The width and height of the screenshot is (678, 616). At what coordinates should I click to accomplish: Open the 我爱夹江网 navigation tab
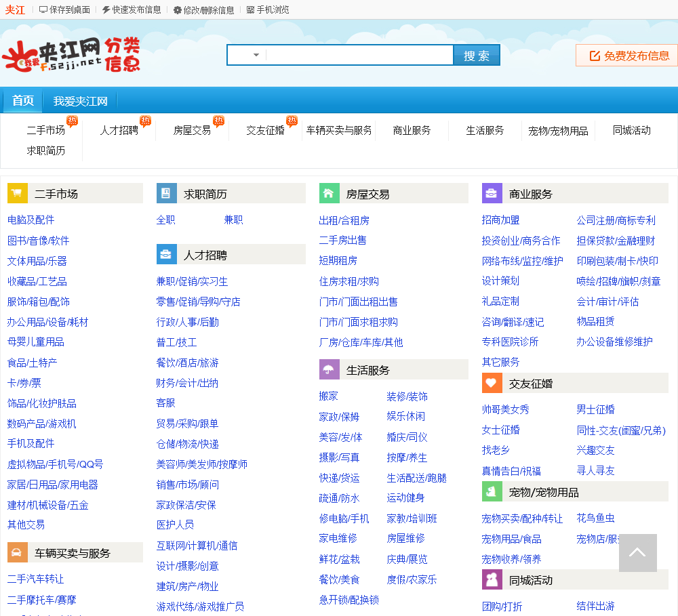[81, 102]
